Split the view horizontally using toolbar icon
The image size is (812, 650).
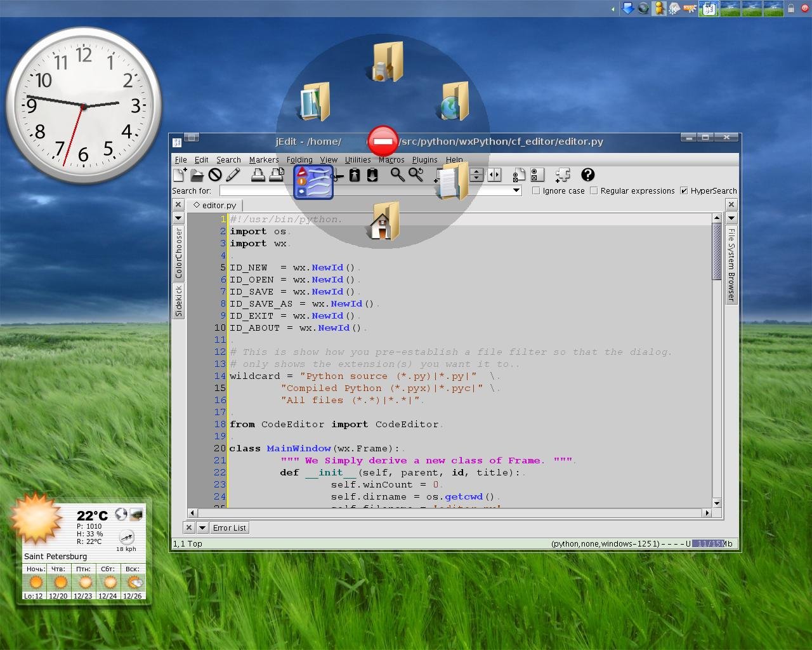(476, 175)
